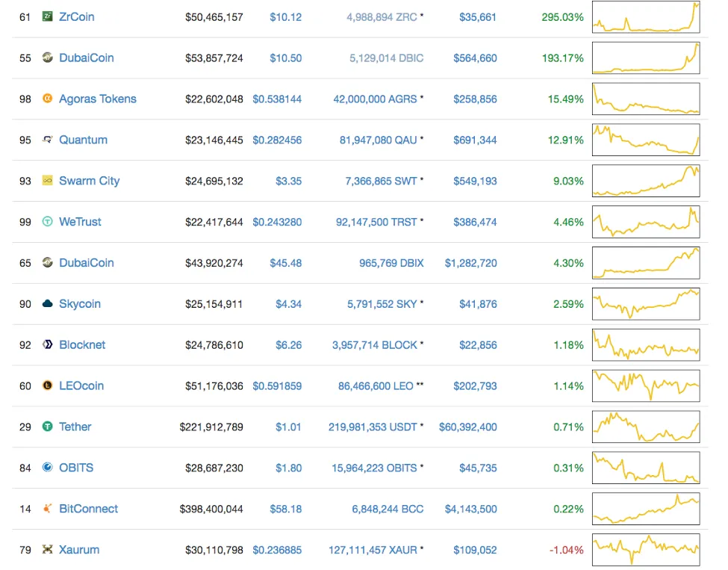Image resolution: width=728 pixels, height=570 pixels.
Task: View Blocknet price sparkline chart
Action: 646,344
